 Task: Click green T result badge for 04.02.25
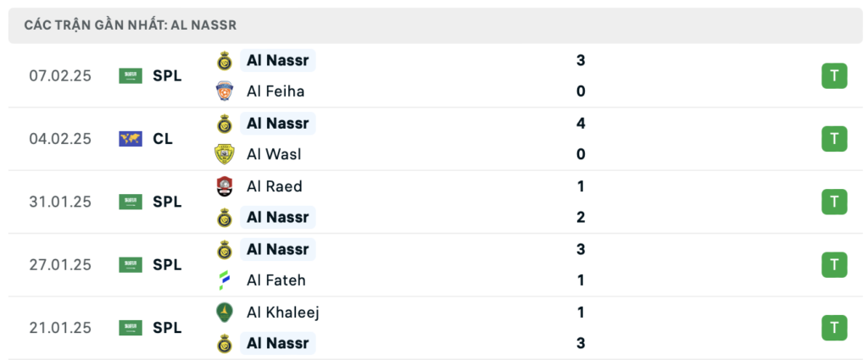(x=834, y=139)
